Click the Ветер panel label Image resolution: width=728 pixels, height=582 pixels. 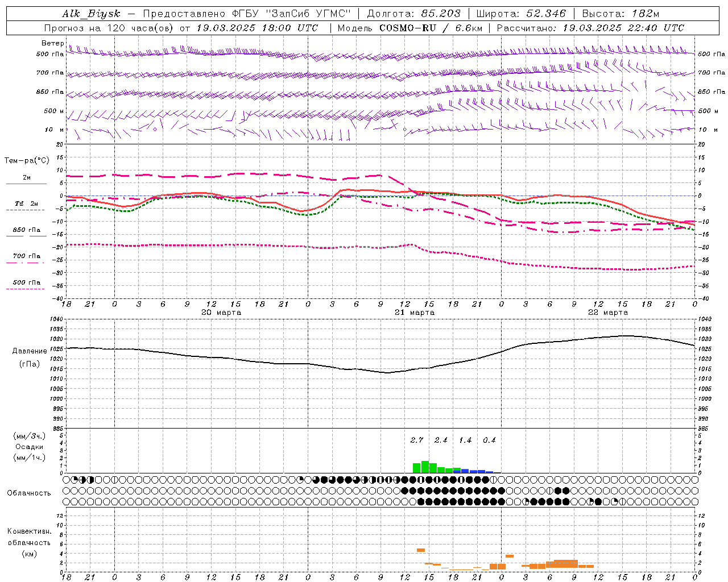pos(52,43)
